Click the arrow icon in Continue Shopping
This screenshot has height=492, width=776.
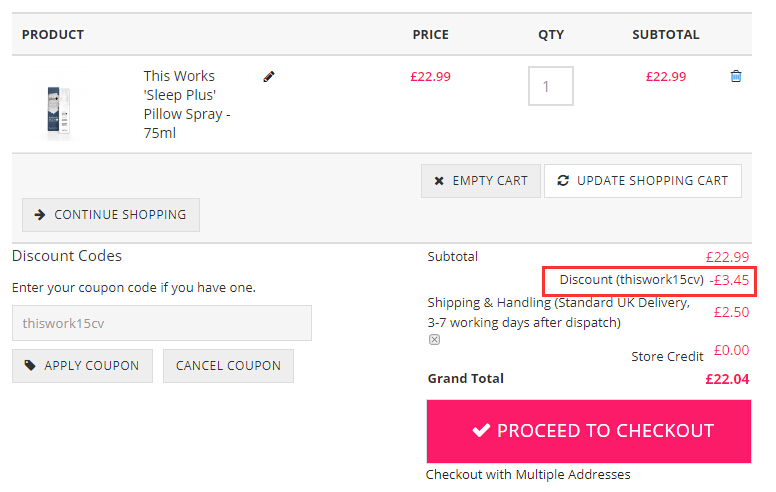click(40, 215)
